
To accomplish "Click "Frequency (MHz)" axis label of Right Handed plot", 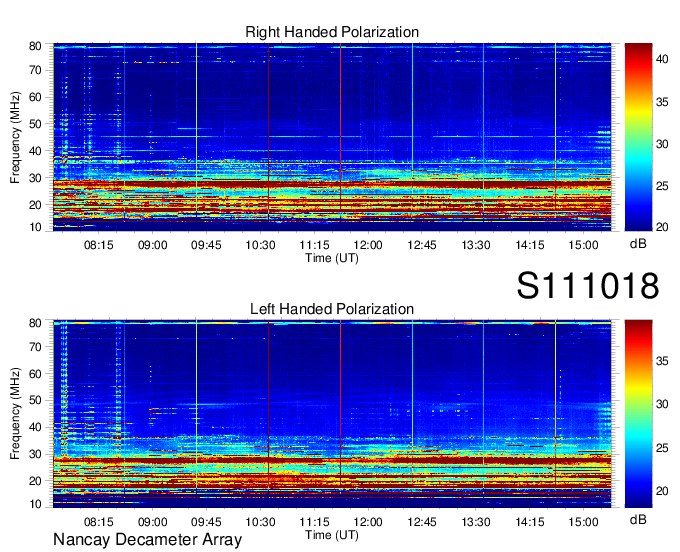I will tap(15, 137).
